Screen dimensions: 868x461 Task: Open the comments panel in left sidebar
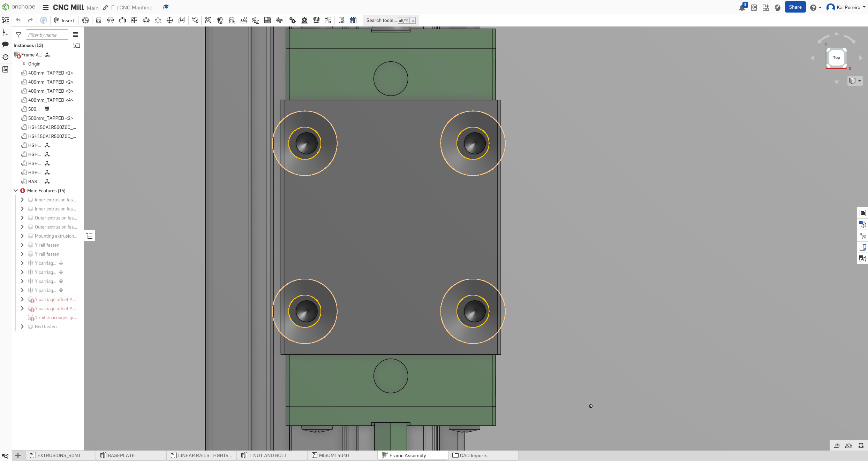(x=5, y=45)
